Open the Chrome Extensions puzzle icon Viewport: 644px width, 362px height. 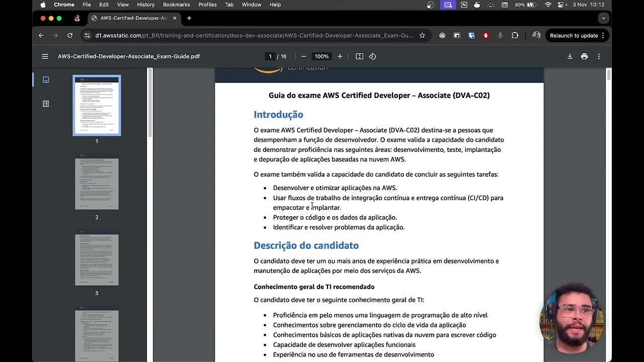point(515,35)
